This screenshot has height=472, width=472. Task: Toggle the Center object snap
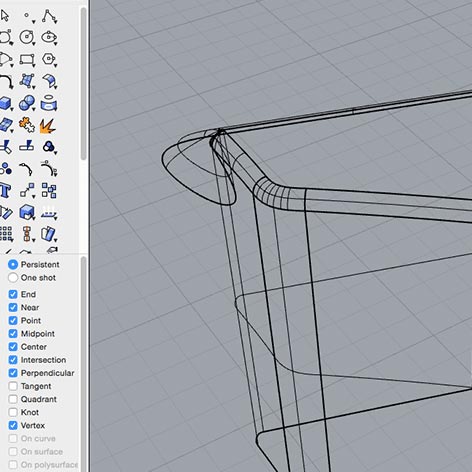[x=13, y=347]
